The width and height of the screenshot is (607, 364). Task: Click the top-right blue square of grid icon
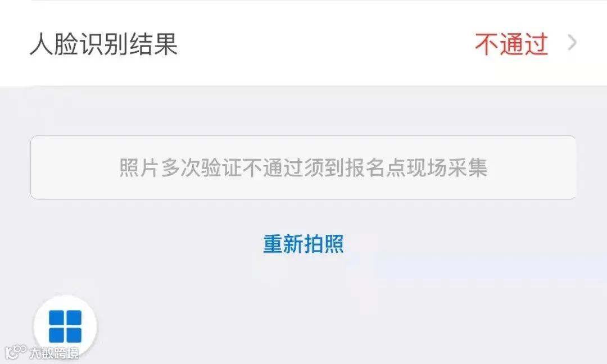click(x=74, y=317)
